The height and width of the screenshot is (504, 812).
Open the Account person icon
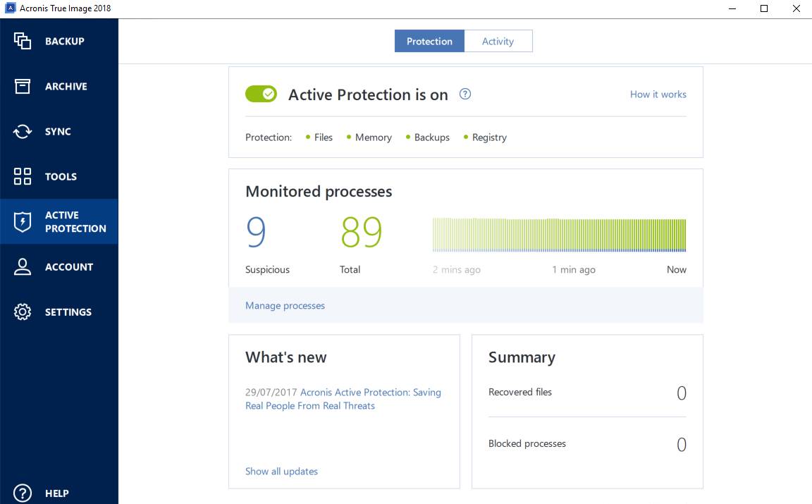(x=23, y=266)
